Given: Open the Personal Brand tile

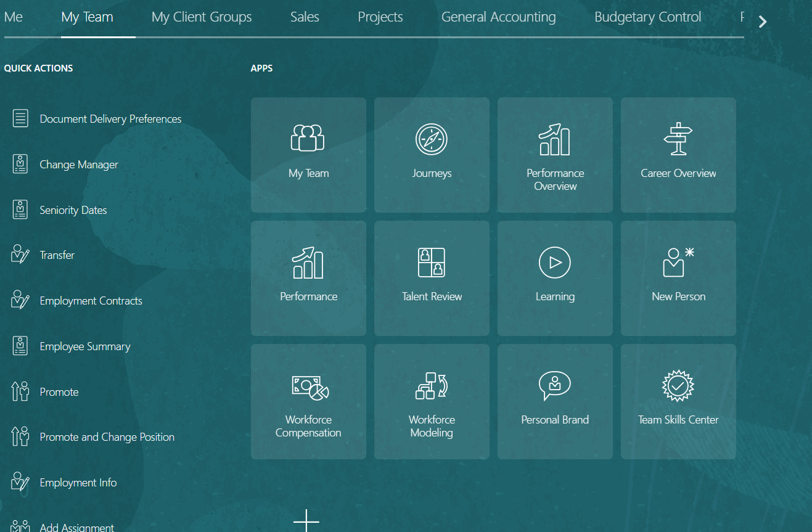Looking at the screenshot, I should pos(555,401).
